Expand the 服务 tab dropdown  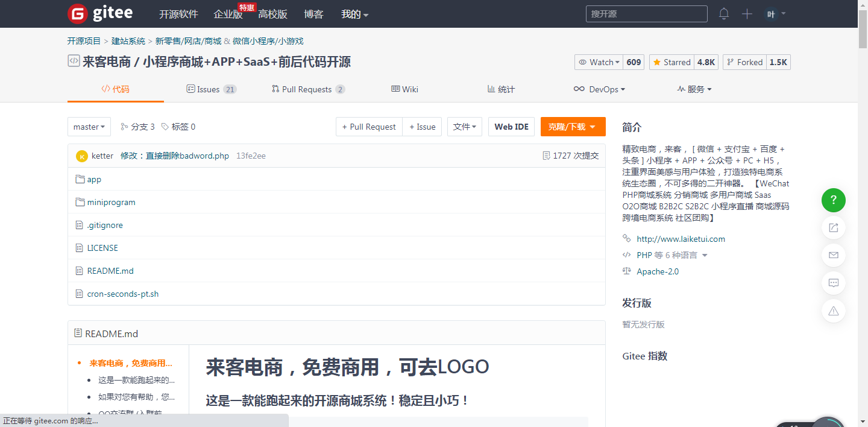(694, 89)
